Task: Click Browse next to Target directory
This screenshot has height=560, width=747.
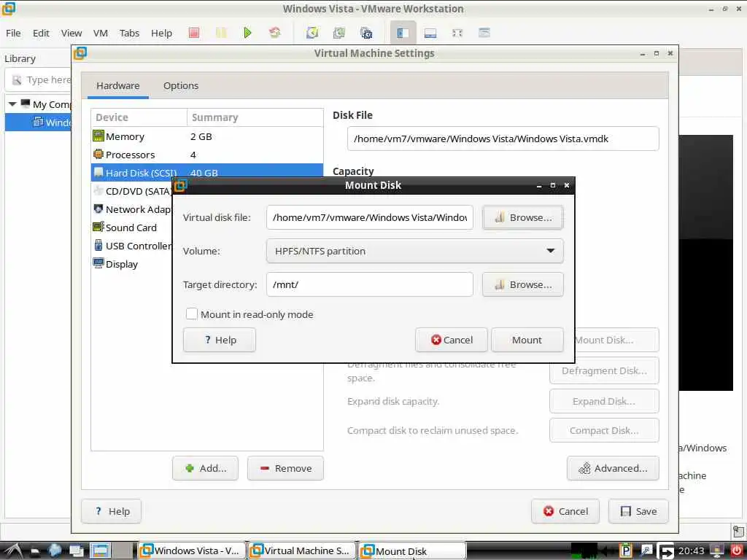Action: tap(522, 285)
